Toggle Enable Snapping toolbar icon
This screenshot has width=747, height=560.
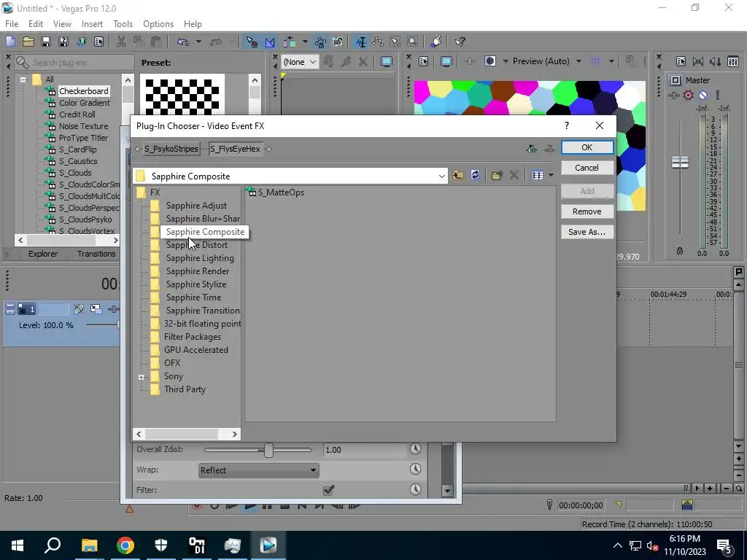point(252,42)
